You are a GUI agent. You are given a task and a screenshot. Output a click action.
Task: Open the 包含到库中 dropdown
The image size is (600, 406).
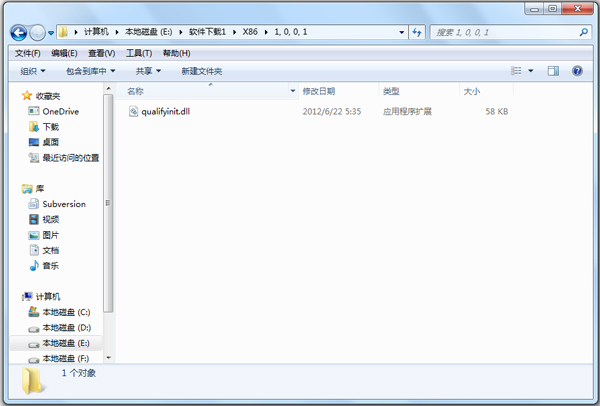90,71
